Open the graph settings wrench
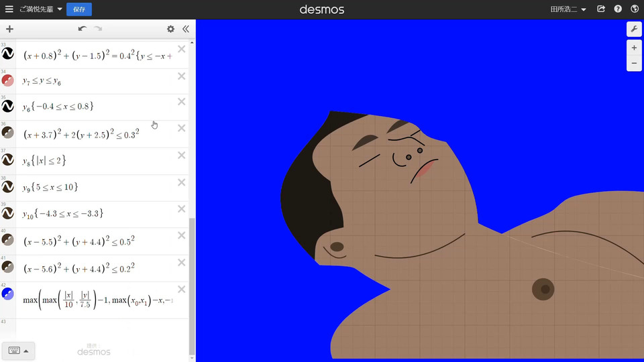644x362 pixels. [634, 29]
